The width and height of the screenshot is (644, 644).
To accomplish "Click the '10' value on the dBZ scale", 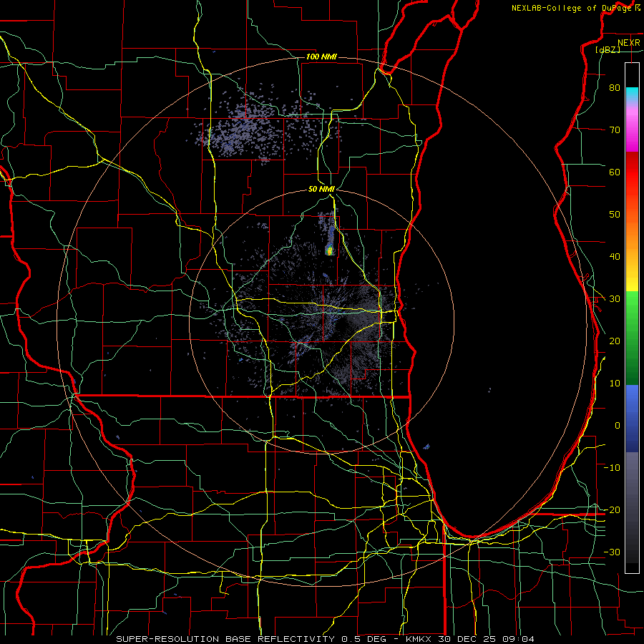I will pos(615,384).
